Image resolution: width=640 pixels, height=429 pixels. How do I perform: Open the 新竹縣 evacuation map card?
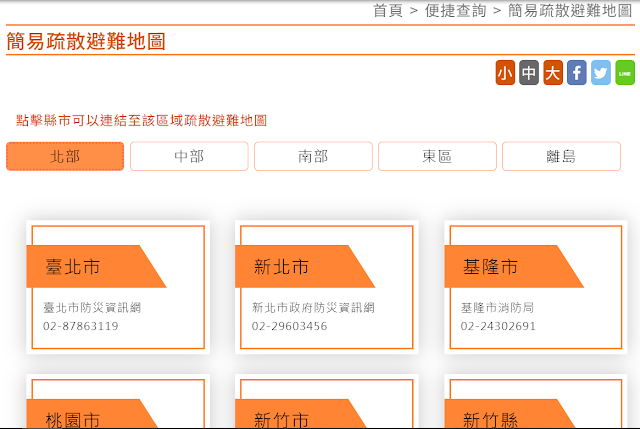coord(536,401)
